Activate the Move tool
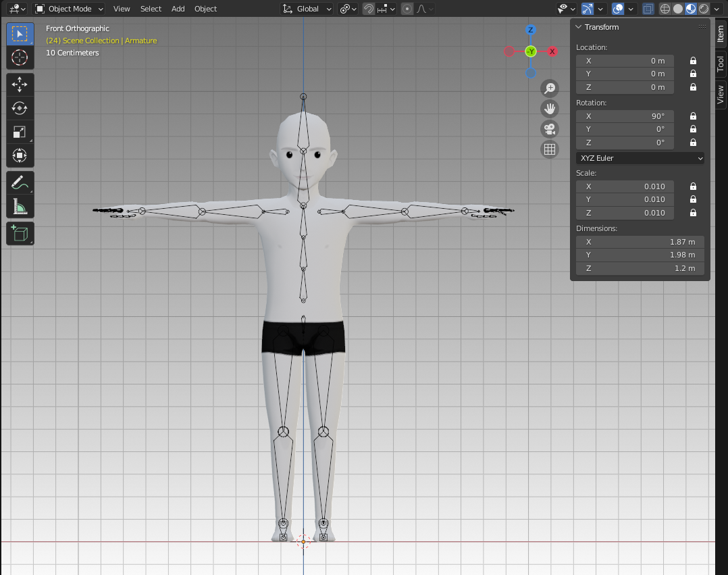This screenshot has height=575, width=728. click(x=20, y=84)
